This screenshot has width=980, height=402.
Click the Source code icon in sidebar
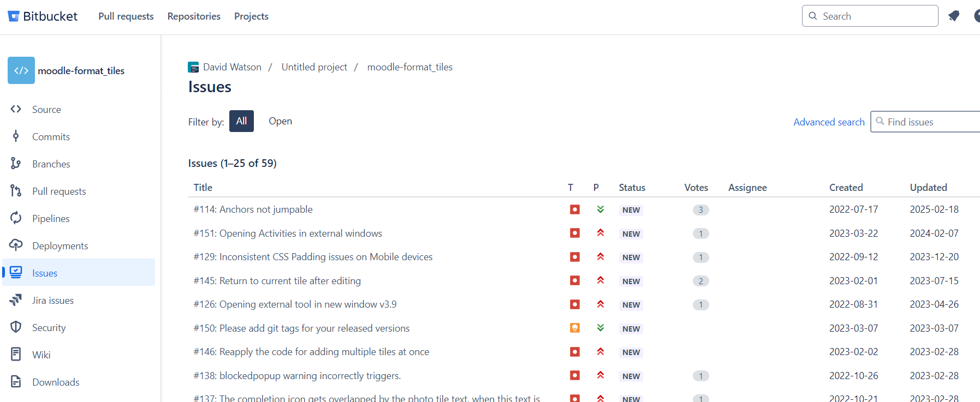click(x=16, y=109)
